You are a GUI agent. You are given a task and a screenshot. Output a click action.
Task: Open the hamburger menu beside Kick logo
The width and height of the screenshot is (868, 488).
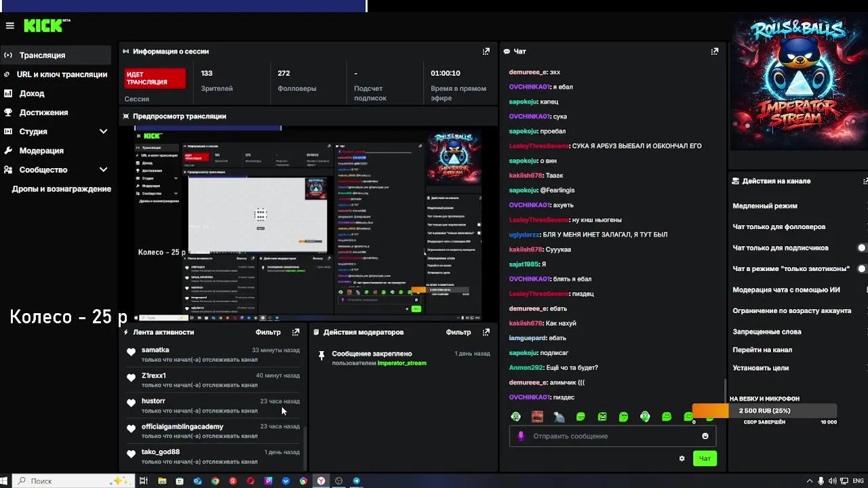(9, 26)
